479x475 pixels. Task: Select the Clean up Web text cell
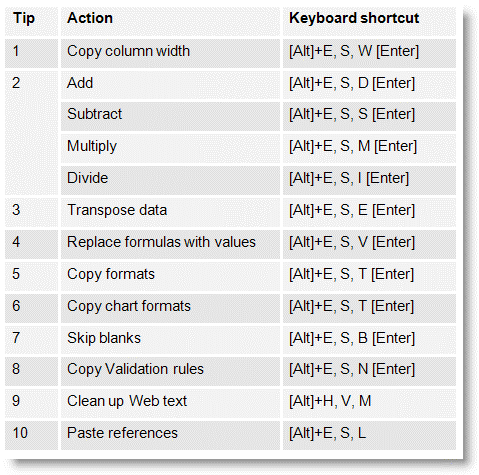pos(170,403)
